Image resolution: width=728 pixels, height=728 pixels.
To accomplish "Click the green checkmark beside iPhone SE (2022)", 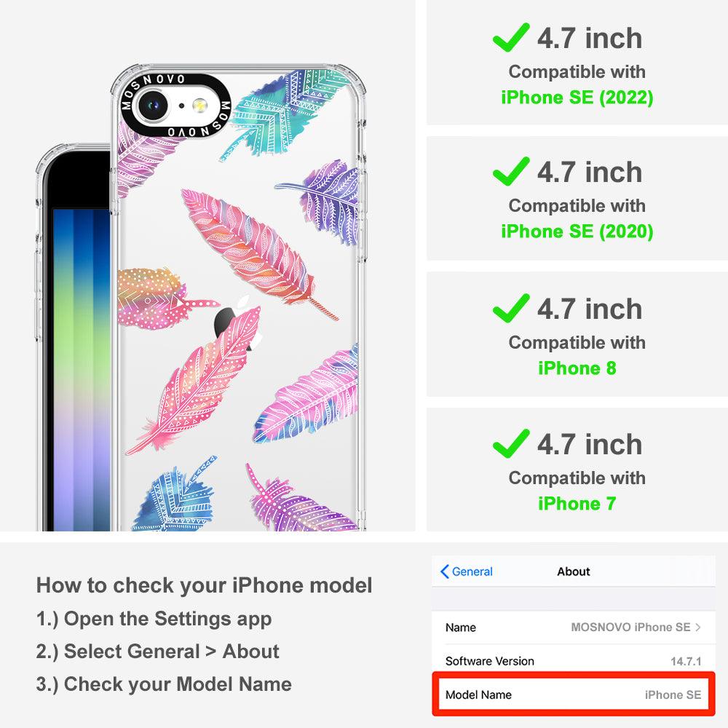I will tap(511, 37).
